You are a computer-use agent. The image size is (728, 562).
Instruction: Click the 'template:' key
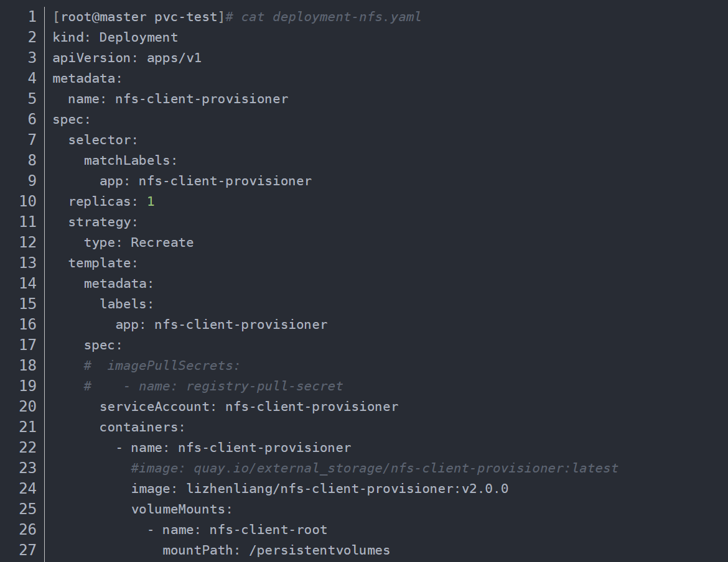click(x=103, y=263)
